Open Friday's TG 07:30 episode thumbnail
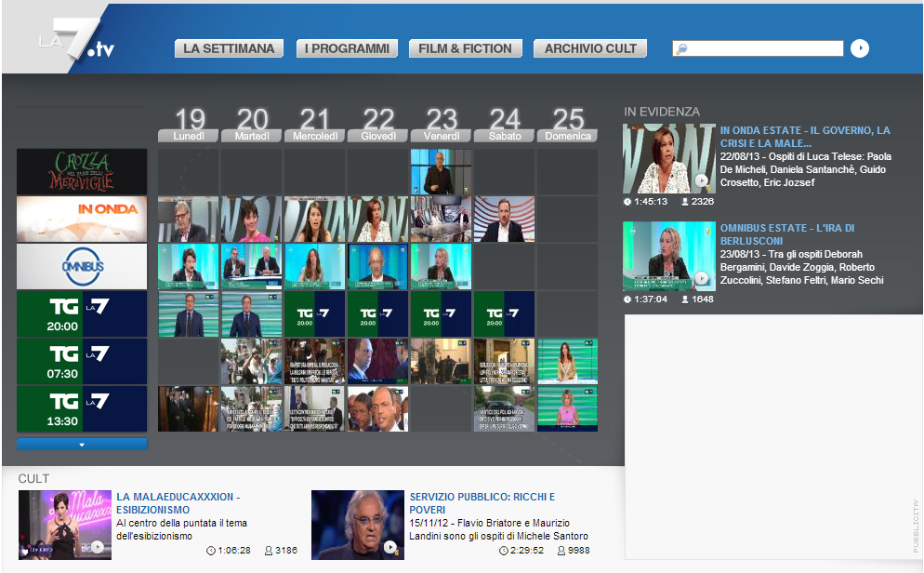This screenshot has width=924, height=573. (441, 361)
